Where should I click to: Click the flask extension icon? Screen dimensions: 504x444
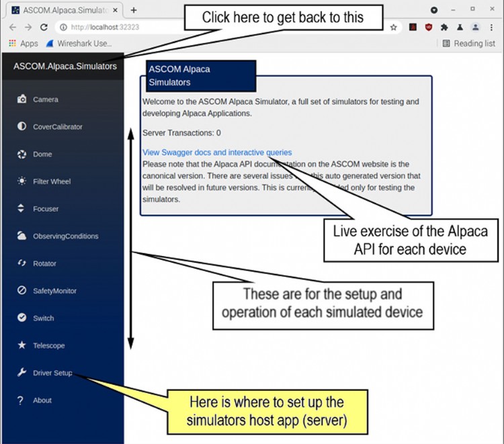pos(460,28)
